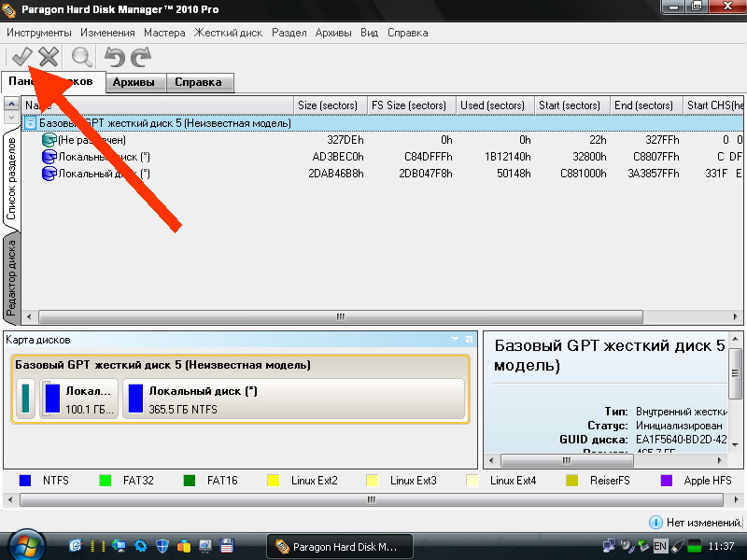Click the magnifier icon in the toolbar

(82, 57)
